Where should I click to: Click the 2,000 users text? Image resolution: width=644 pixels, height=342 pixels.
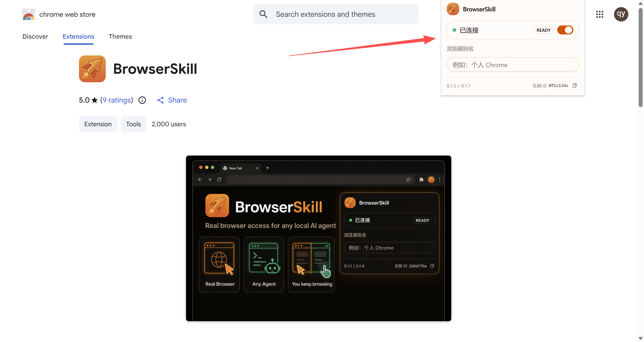click(x=169, y=124)
